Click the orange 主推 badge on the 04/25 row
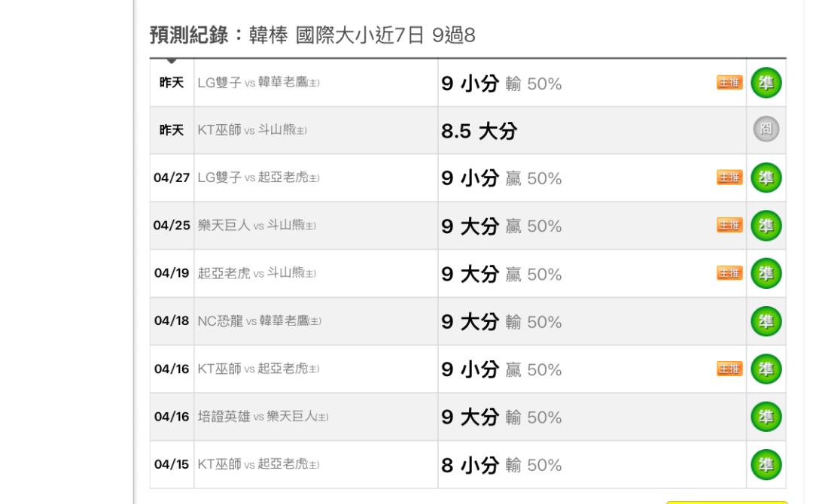The image size is (813, 504). (729, 226)
